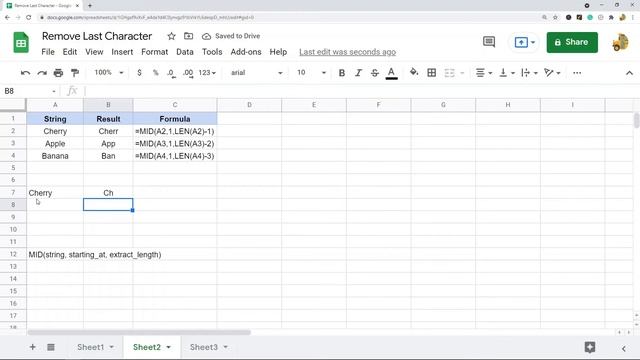Open the text color picker
This screenshot has width=640, height=360.
click(x=391, y=73)
